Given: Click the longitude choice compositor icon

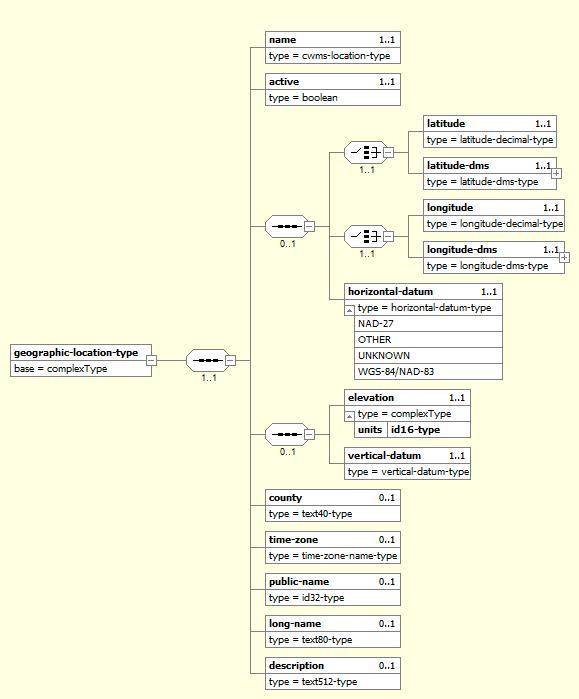Looking at the screenshot, I should click(366, 236).
